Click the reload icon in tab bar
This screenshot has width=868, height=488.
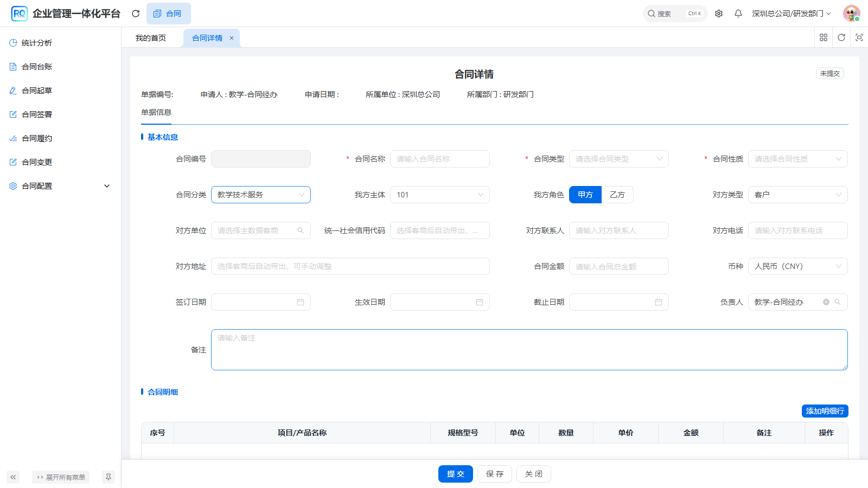click(x=841, y=37)
